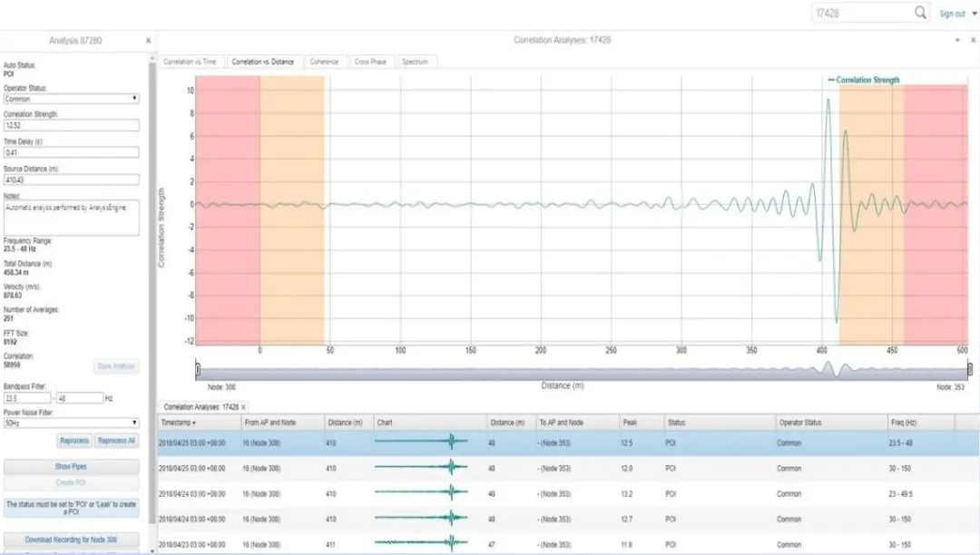Click chart thumbnail in the 13.2 peak row

click(x=421, y=492)
